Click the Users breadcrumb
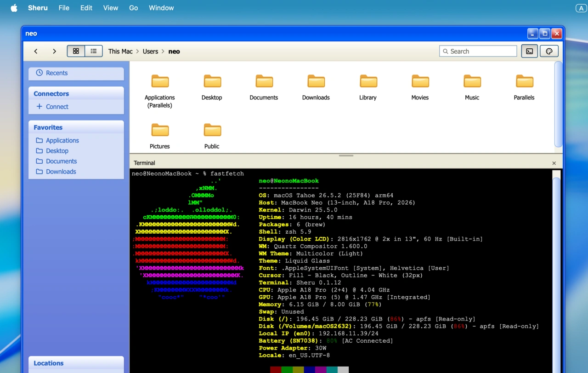This screenshot has height=373, width=588. 150,52
